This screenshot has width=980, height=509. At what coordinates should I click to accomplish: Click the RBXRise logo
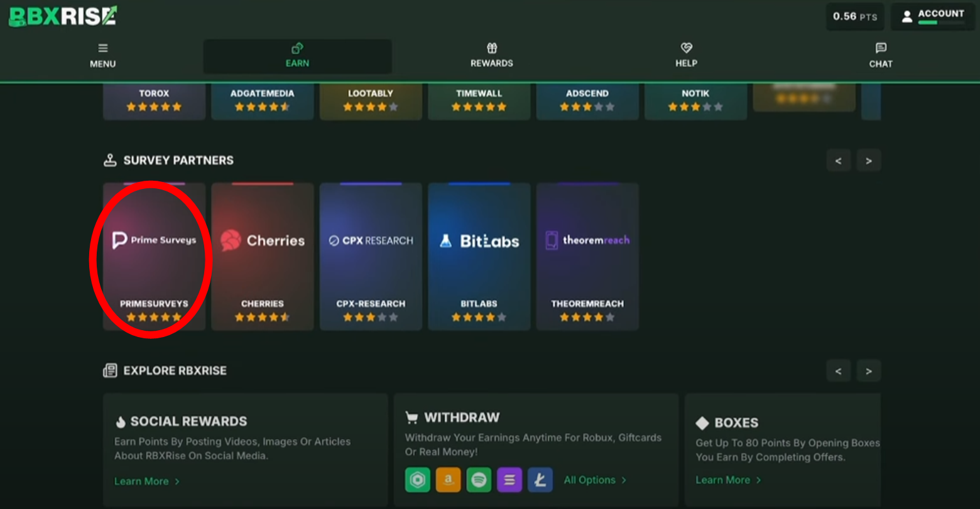click(x=63, y=16)
